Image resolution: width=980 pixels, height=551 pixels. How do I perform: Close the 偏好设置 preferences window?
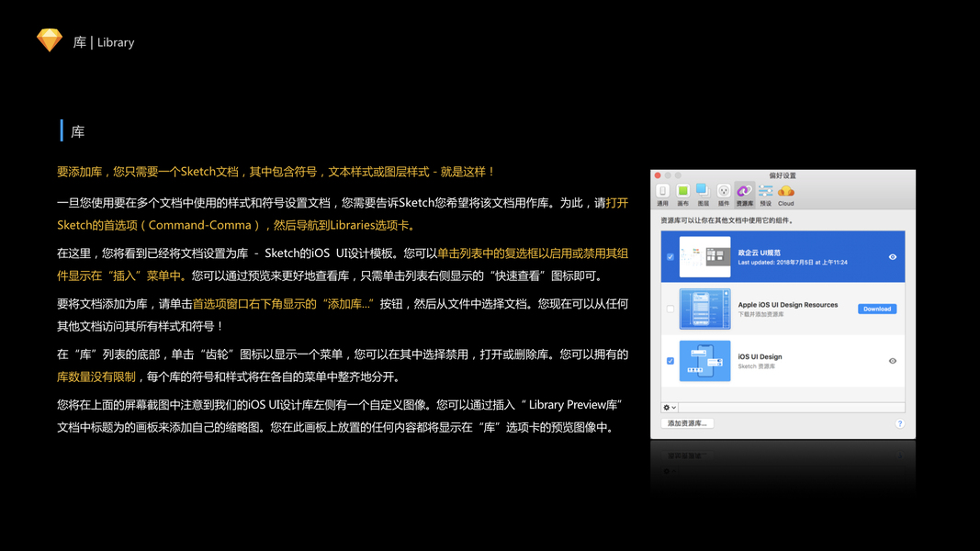[x=658, y=175]
